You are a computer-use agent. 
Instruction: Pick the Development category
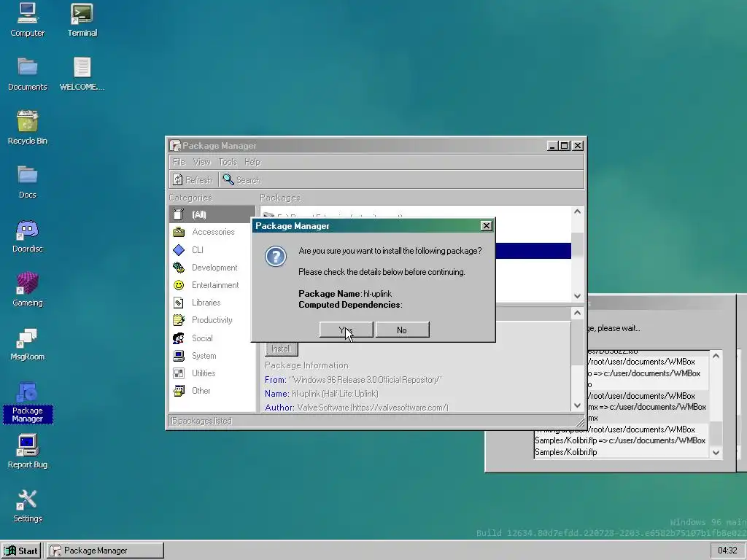coord(212,267)
